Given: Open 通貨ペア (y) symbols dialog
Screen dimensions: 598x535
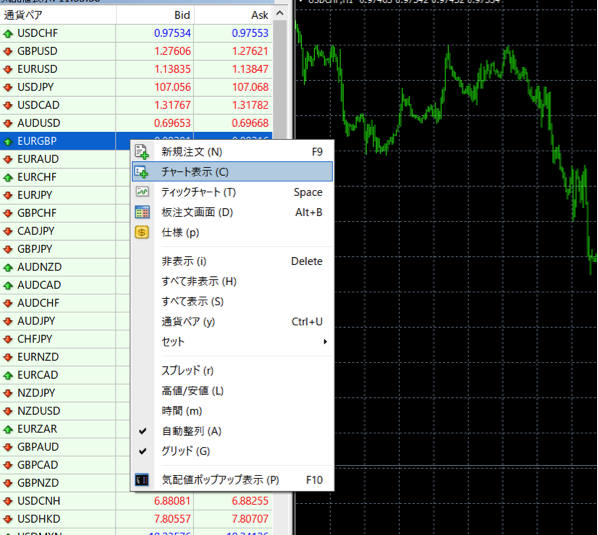Looking at the screenshot, I should click(x=232, y=321).
